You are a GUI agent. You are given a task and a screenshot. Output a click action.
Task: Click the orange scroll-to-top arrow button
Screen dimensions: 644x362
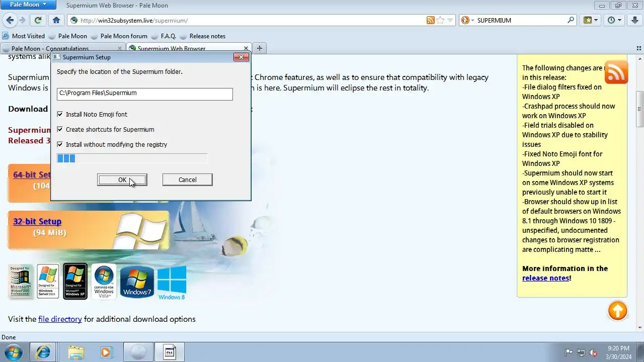pyautogui.click(x=617, y=311)
